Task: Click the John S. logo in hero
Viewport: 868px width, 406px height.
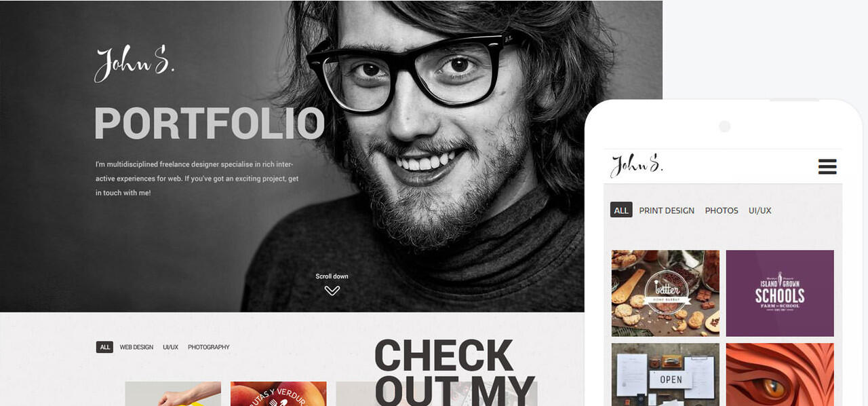Action: pyautogui.click(x=134, y=64)
